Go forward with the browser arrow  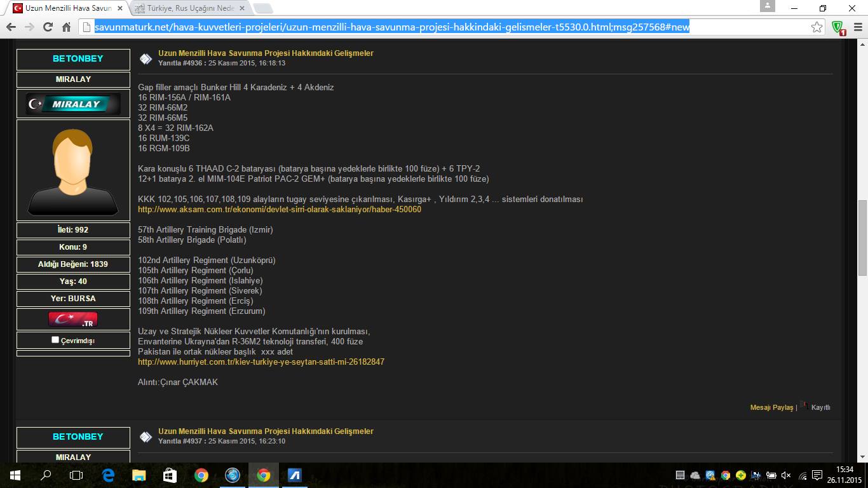[x=29, y=27]
